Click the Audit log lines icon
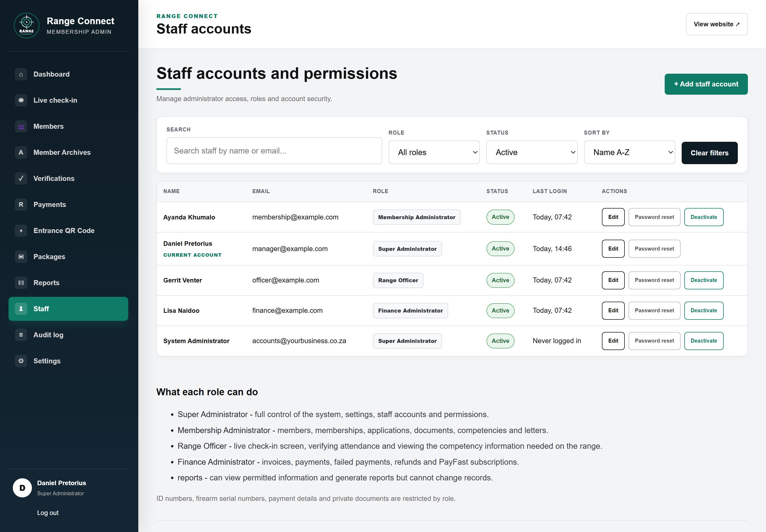Image resolution: width=766 pixels, height=532 pixels. tap(21, 335)
